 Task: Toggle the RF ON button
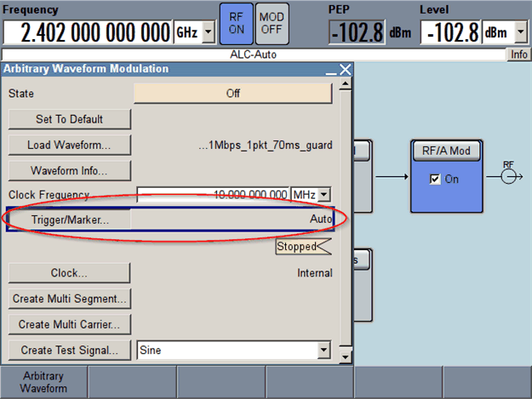[x=237, y=24]
